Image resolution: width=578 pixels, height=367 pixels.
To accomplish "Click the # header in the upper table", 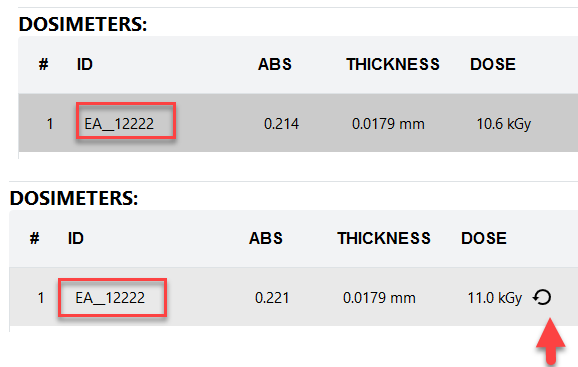I will 43,64.
